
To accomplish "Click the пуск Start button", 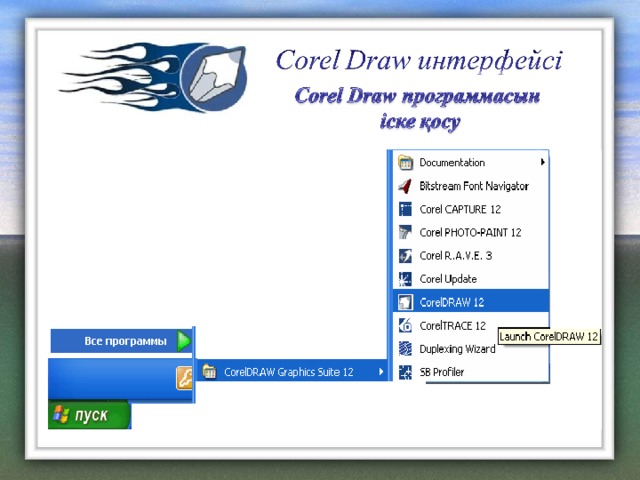I will coord(89,415).
